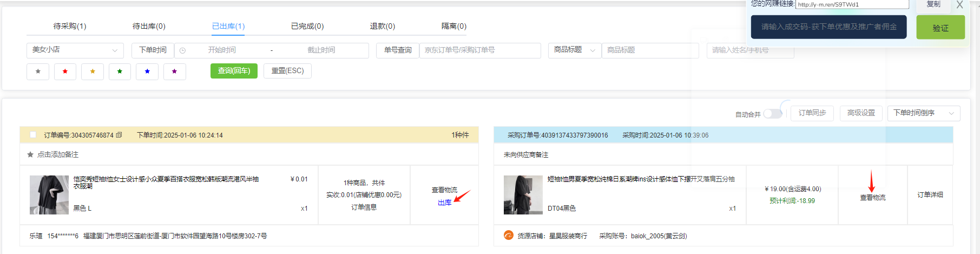This screenshot has width=980, height=254.
Task: Filter by red star marker
Action: tap(65, 71)
